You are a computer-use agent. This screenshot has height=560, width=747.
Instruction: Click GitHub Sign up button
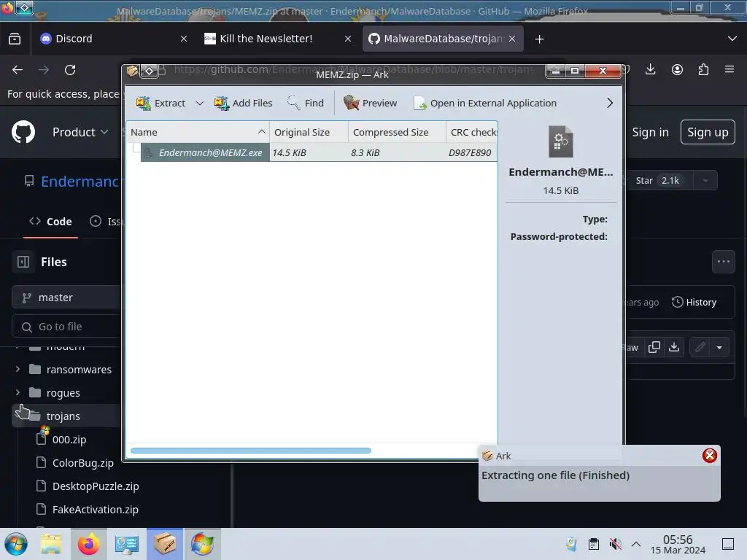(708, 132)
